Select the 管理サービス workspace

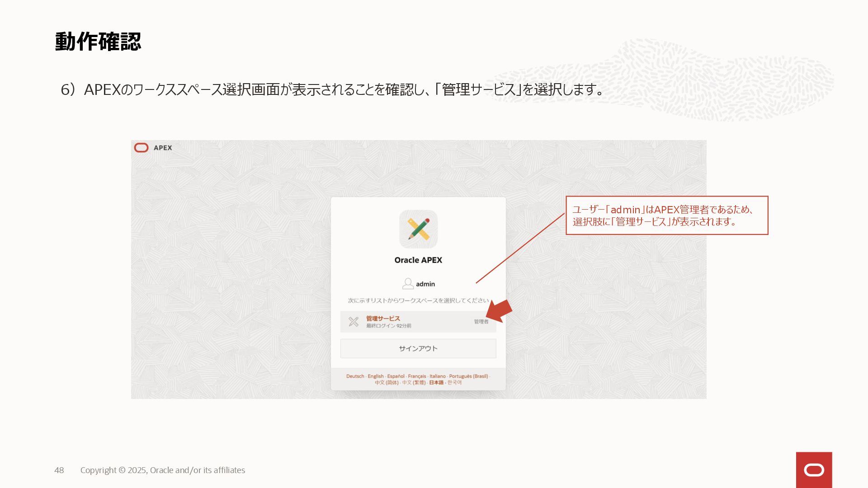point(418,322)
